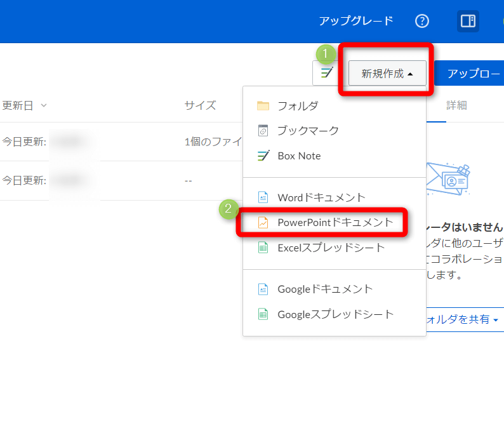
Task: Click the Google Sheets icon
Action: (263, 314)
